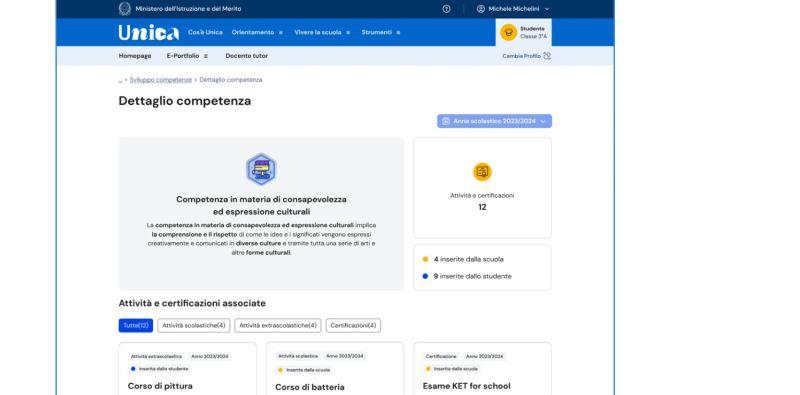Click Anno 2023/2024 tag on Esame KET card
The height and width of the screenshot is (395, 800).
point(485,357)
